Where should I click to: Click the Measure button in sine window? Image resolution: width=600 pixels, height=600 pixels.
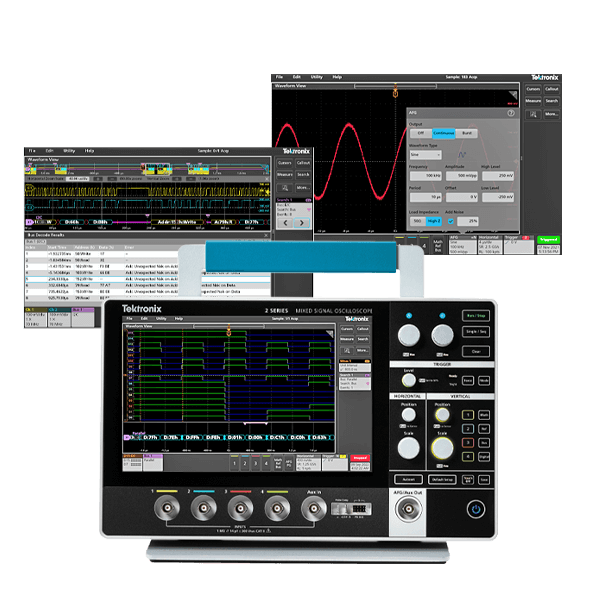point(533,101)
